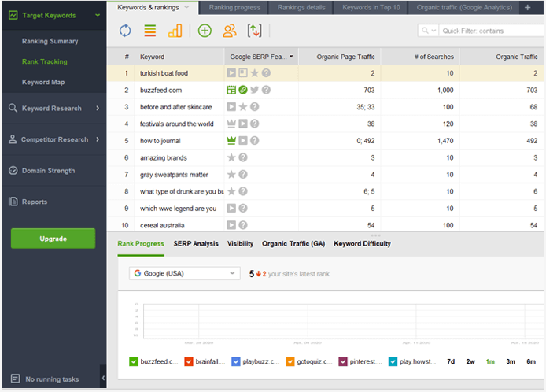Click star icon in turkish boat food row

pos(255,73)
